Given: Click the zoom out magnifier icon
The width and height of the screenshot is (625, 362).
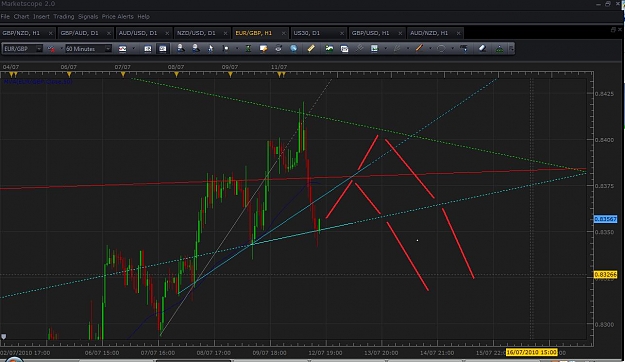Looking at the screenshot, I should click(x=196, y=49).
